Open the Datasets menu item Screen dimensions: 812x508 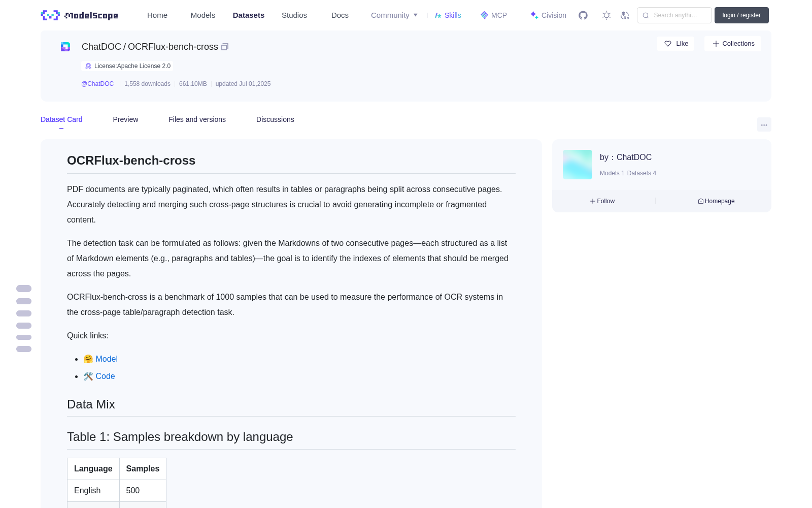point(249,15)
